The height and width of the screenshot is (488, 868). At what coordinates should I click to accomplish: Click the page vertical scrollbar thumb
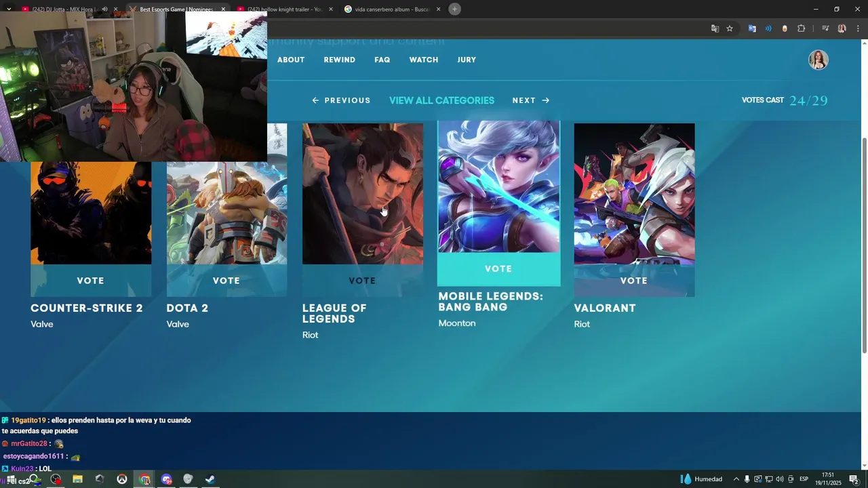864,244
